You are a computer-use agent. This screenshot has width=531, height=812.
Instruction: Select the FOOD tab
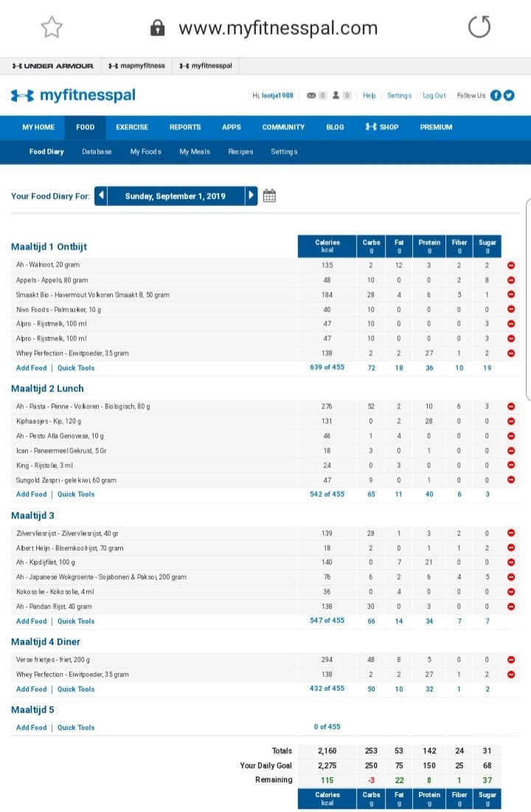86,128
